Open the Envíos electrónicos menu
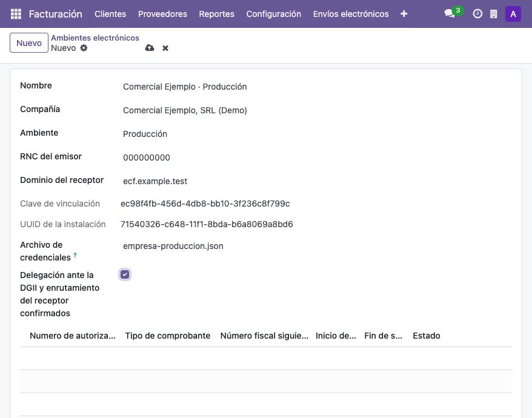The image size is (532, 418). (351, 14)
